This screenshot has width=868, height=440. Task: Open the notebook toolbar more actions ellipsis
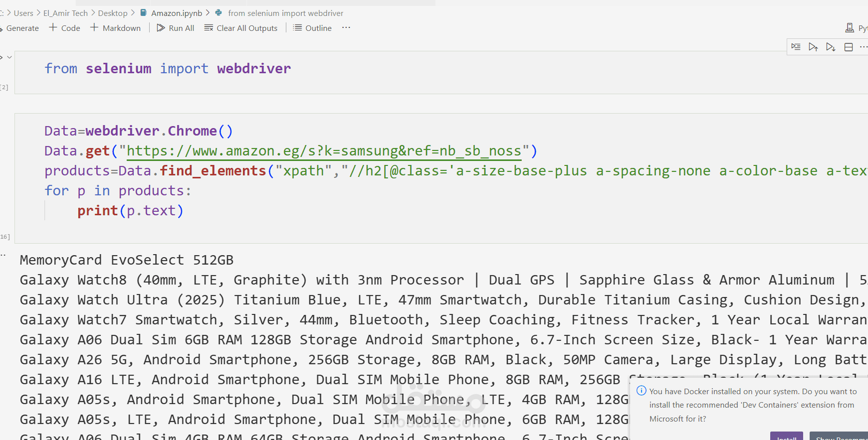[346, 27]
